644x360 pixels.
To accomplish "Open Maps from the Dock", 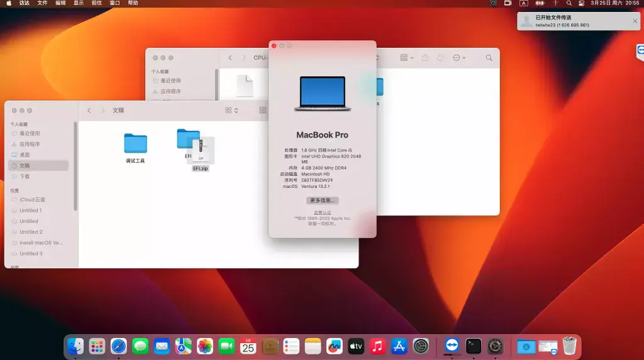I will tap(183, 346).
